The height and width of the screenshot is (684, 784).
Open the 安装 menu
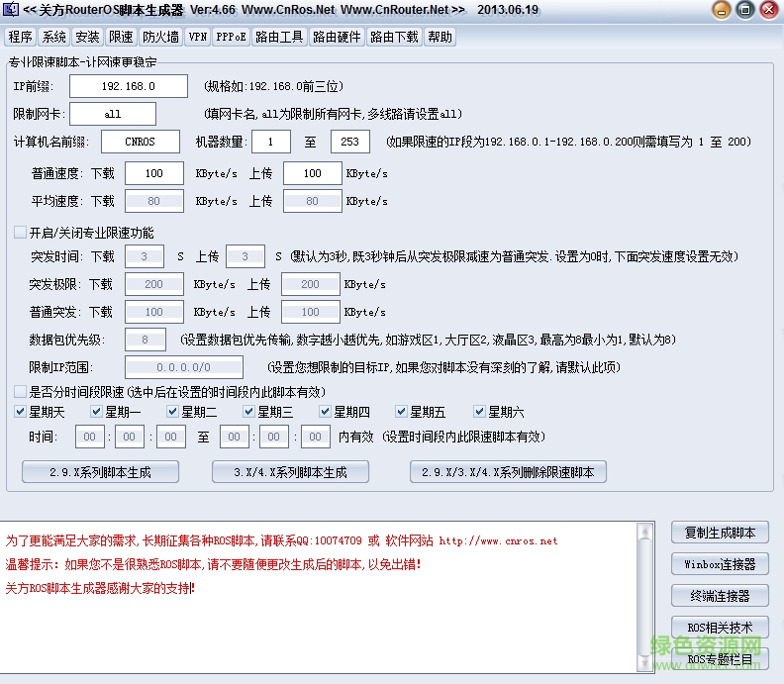(87, 37)
